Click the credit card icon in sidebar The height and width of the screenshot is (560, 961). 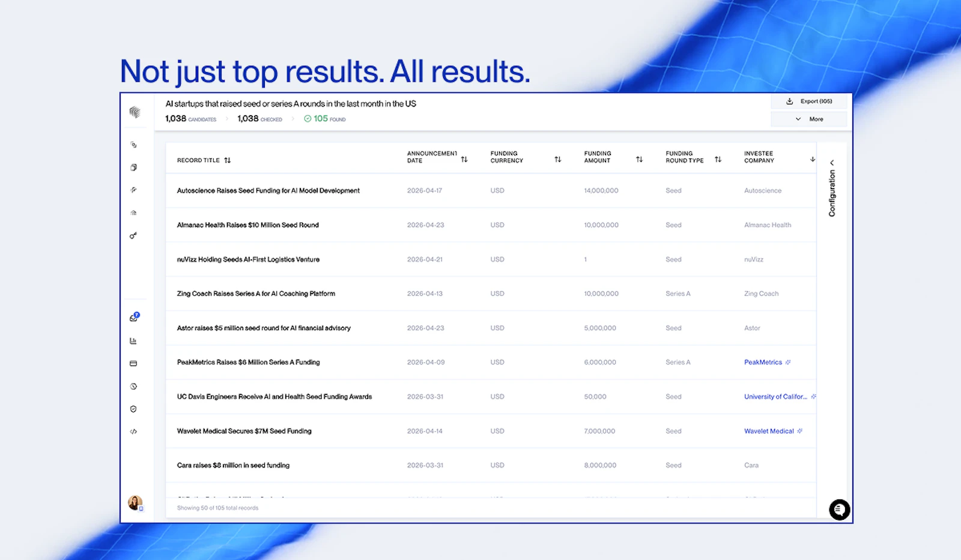click(x=133, y=364)
